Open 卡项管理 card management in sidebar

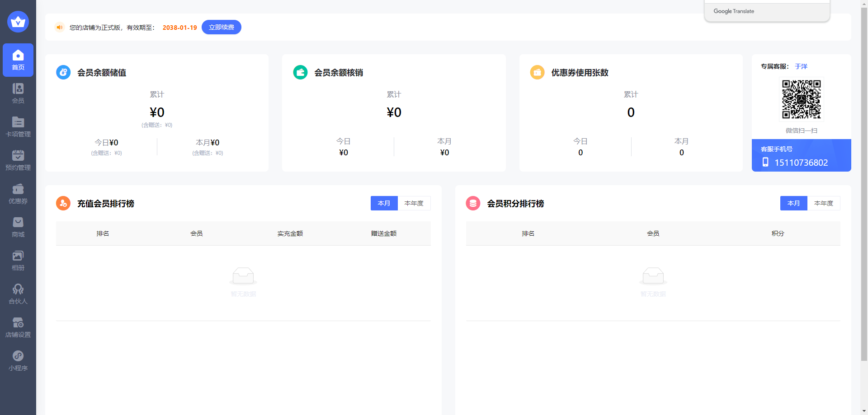[x=18, y=127]
